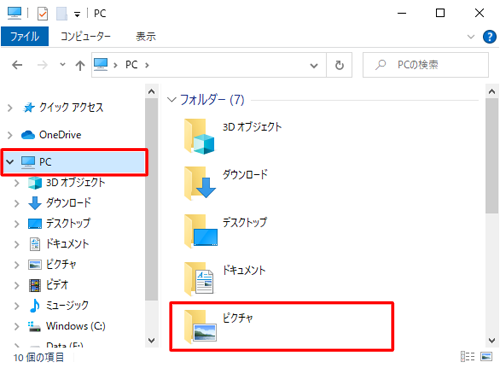Screen dimensions: 500x368
Task: Click the search magnifier icon
Action: 381,65
